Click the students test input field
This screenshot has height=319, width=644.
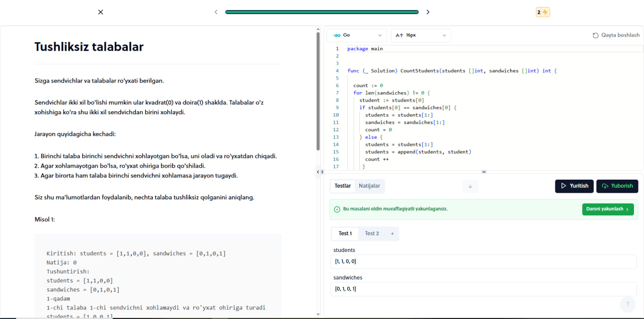tap(484, 262)
